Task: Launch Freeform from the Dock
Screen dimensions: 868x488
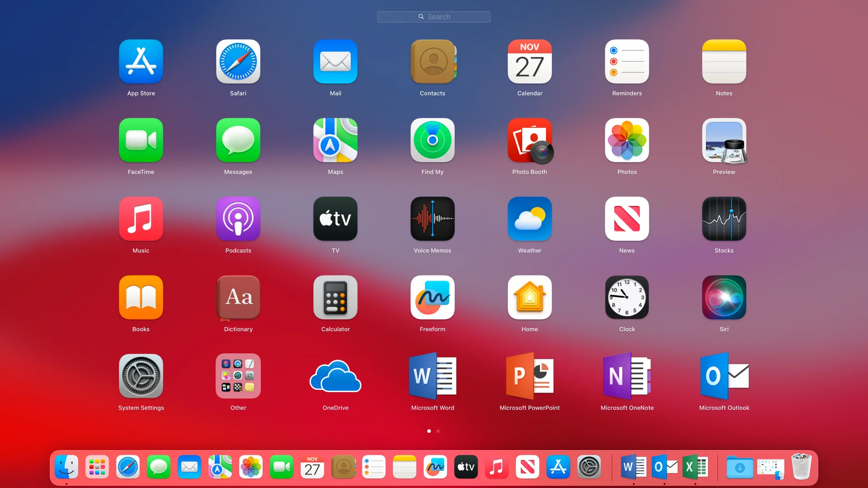Action: click(435, 467)
